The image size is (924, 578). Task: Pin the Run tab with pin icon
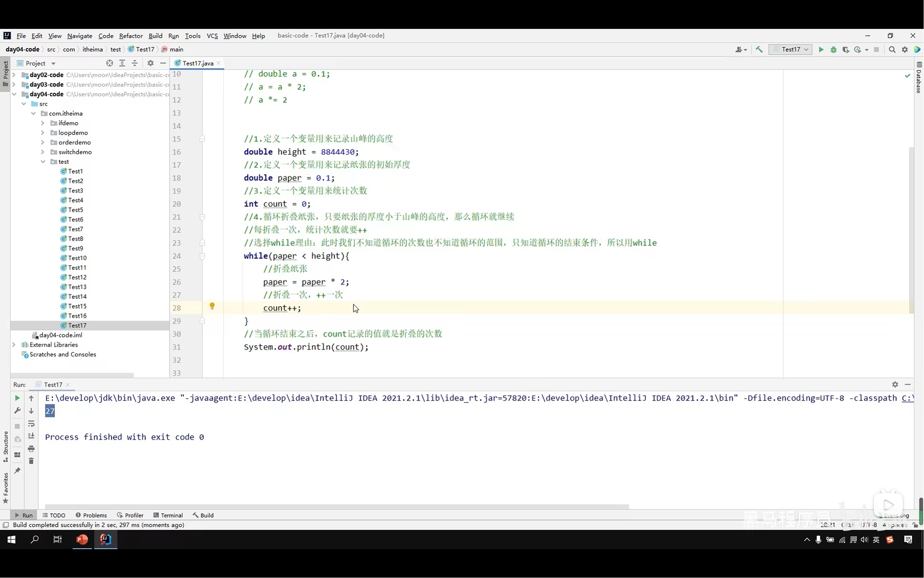click(17, 470)
